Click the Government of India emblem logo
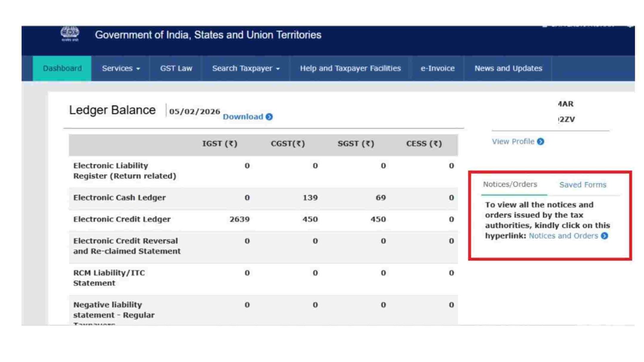This screenshot has height=362, width=644. click(70, 34)
